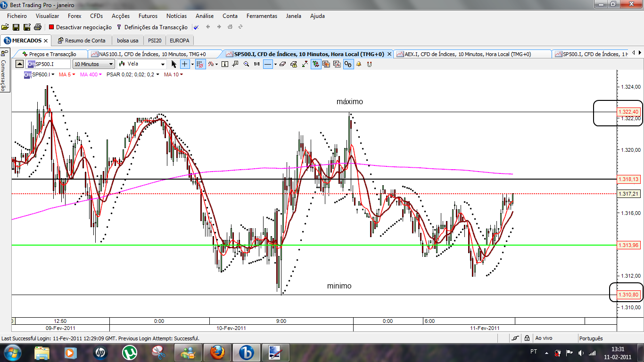Viewport: 644px width, 362px height.
Task: Click the save-as diskette icon
Action: click(27, 27)
